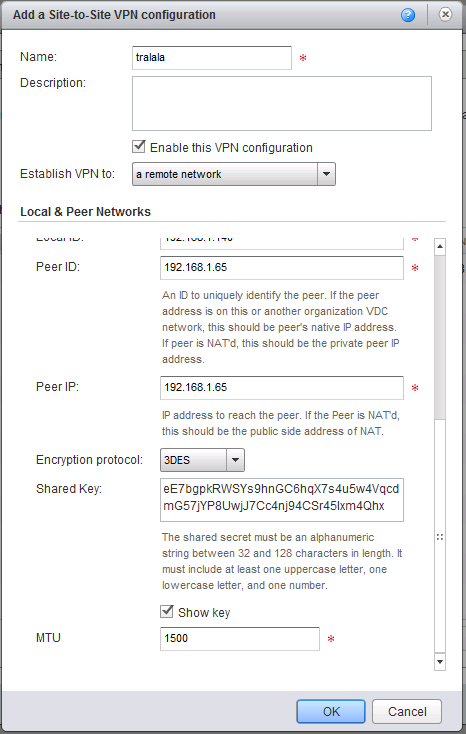Toggle Enable this VPN configuration checkbox
The height and width of the screenshot is (734, 466).
click(139, 147)
